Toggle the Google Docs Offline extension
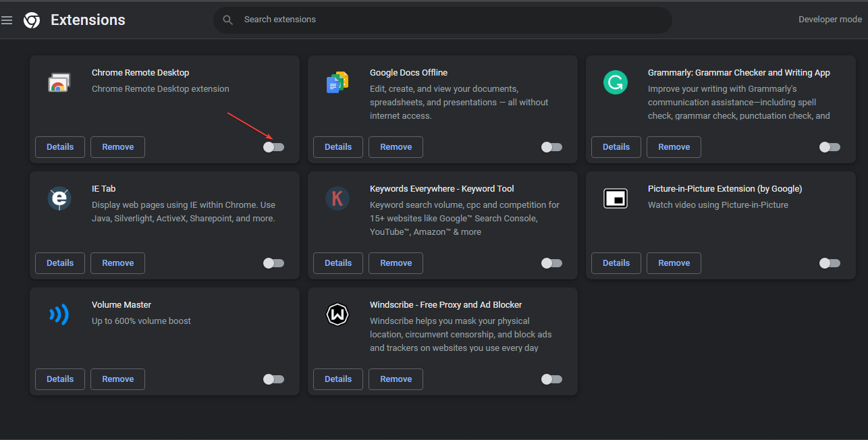 551,147
